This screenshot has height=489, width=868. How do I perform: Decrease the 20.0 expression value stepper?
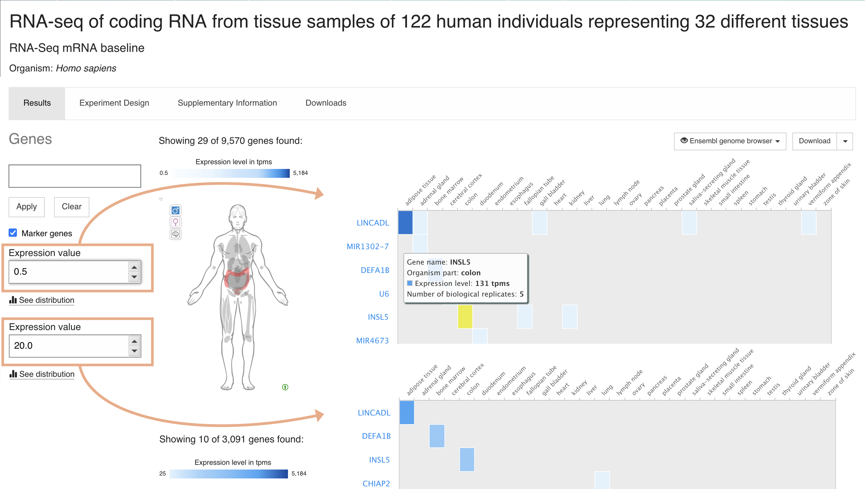[134, 351]
